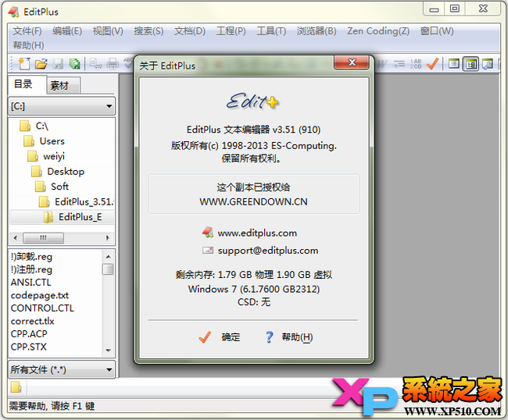
Task: Toggle the directory window toolbar icon
Action: click(x=470, y=64)
